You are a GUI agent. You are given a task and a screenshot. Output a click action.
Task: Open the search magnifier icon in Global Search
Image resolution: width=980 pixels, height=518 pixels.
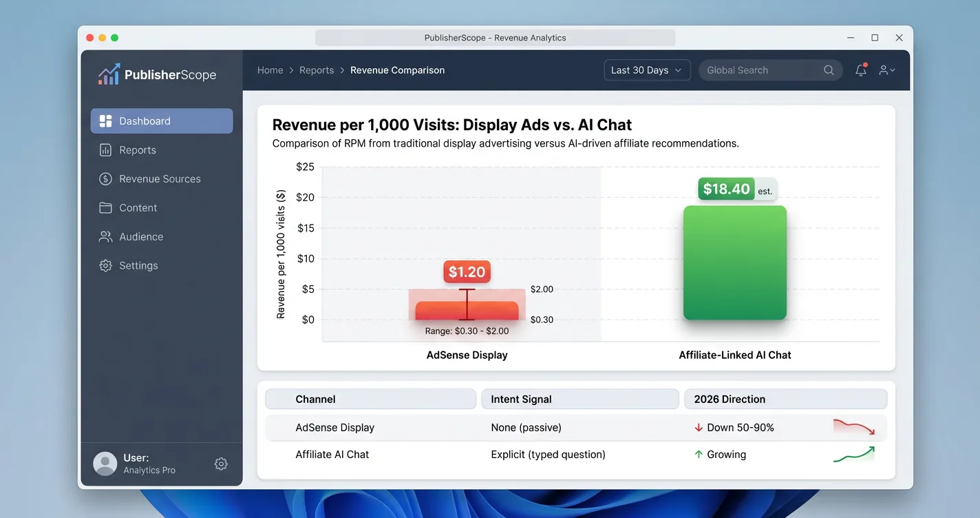pos(829,70)
